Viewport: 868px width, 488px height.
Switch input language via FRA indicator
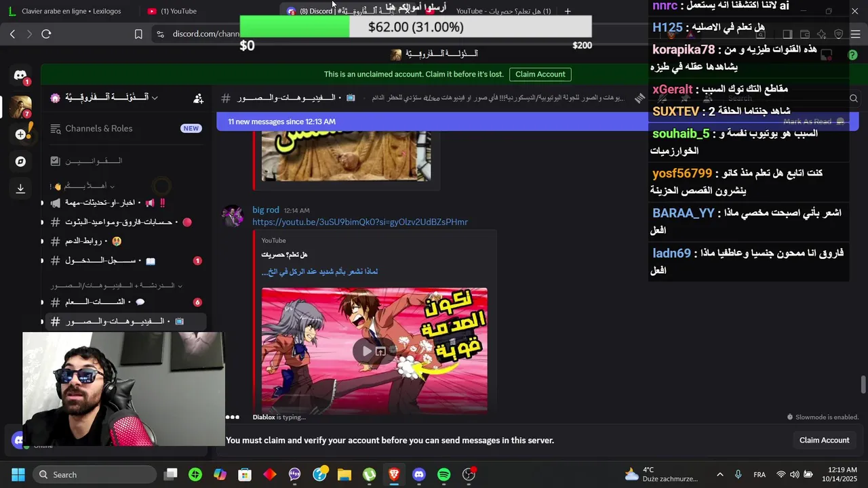click(759, 474)
